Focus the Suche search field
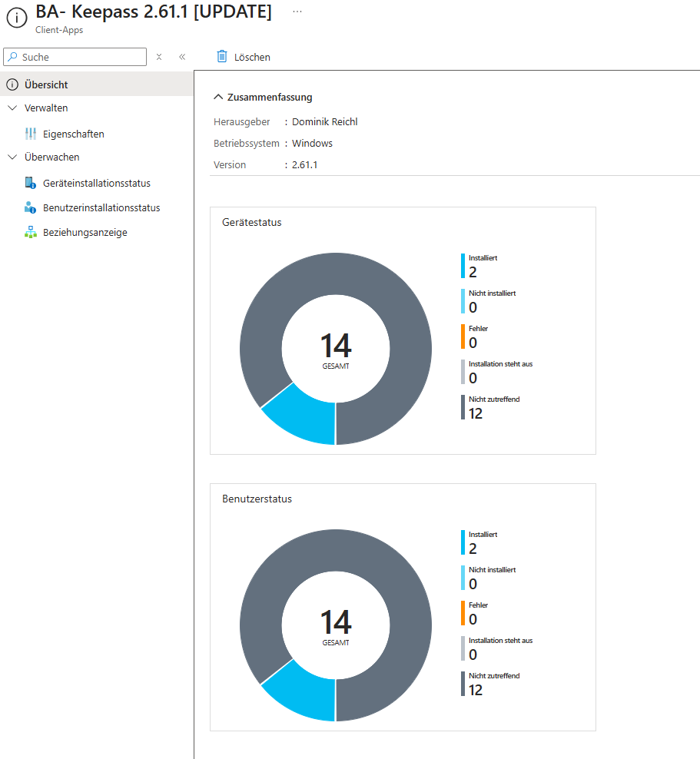 pyautogui.click(x=75, y=57)
